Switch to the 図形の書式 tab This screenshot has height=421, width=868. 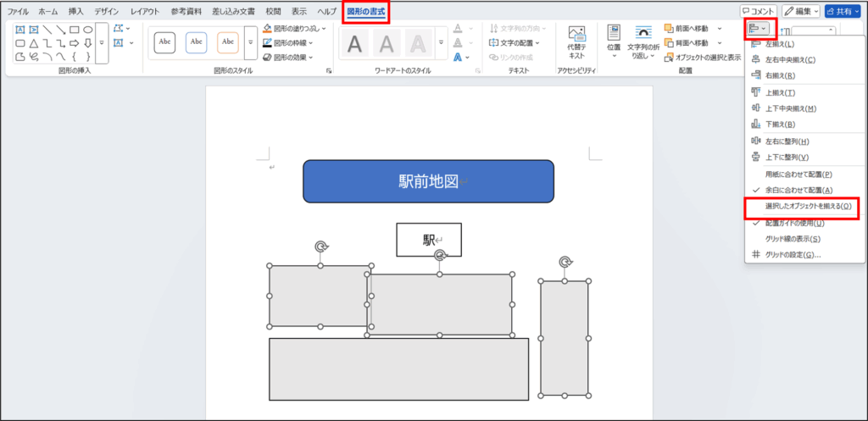click(x=365, y=11)
